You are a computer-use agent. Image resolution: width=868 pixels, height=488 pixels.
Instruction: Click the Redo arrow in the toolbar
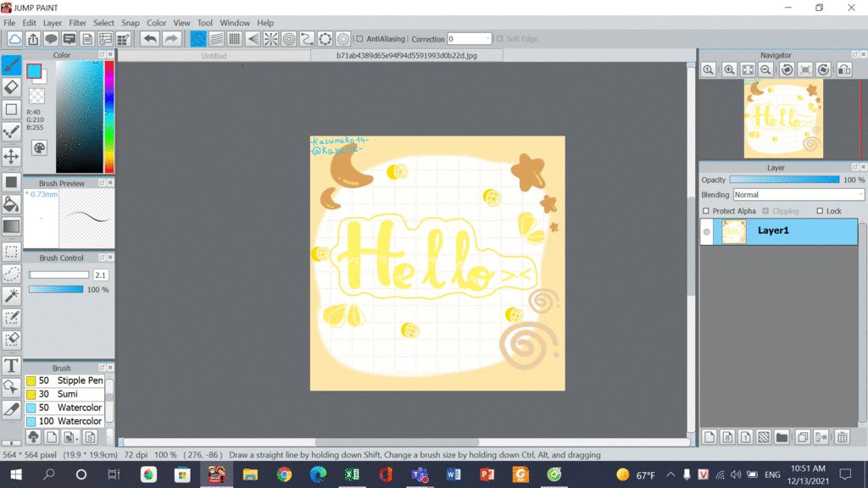click(x=171, y=39)
